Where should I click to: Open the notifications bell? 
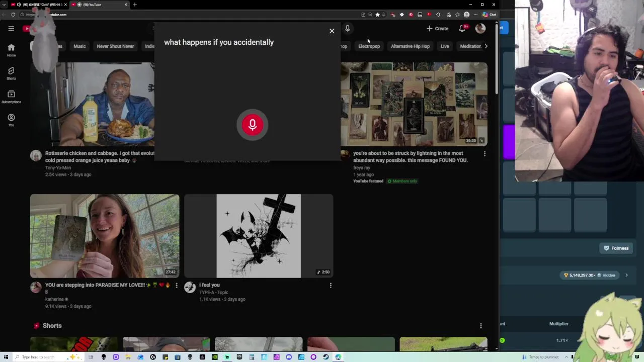[x=462, y=29]
